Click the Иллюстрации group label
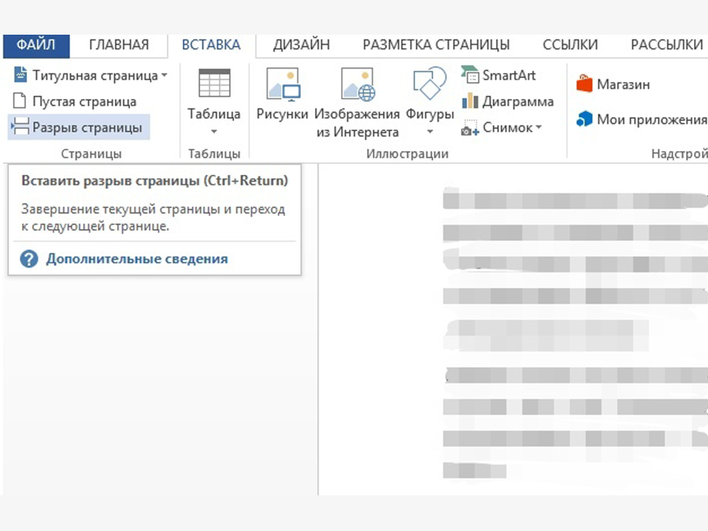Screen dimensions: 708x531 pyautogui.click(x=407, y=154)
